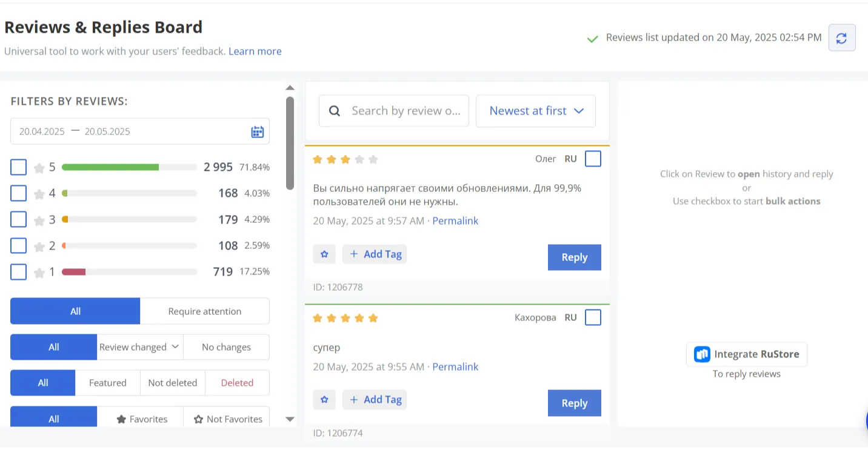Select All tab beside Featured
Image resolution: width=868 pixels, height=450 pixels.
tap(43, 383)
